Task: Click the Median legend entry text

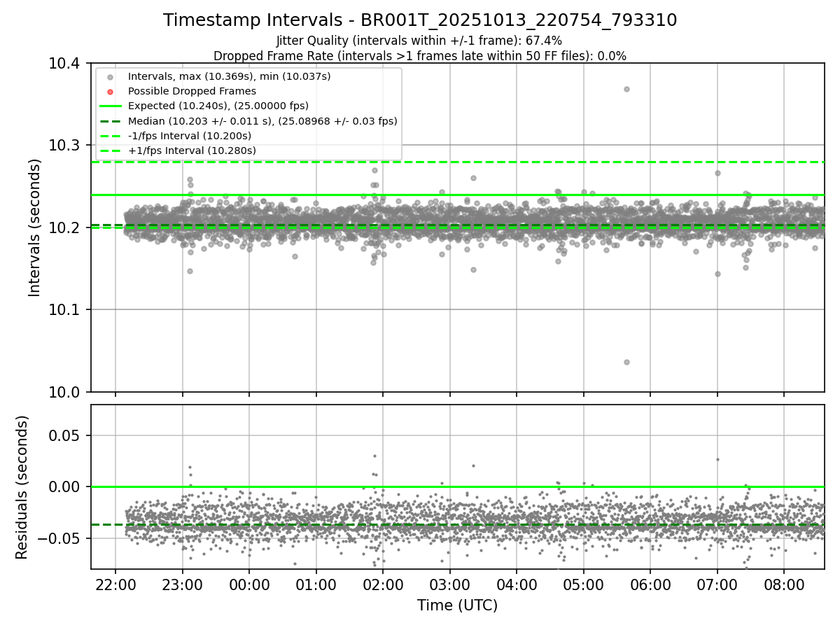Action: (262, 121)
